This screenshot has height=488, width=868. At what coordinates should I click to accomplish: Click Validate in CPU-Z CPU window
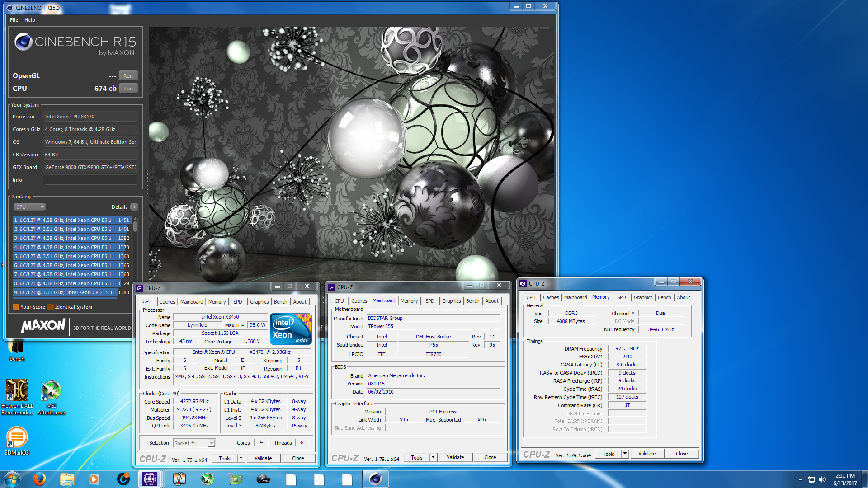[263, 458]
